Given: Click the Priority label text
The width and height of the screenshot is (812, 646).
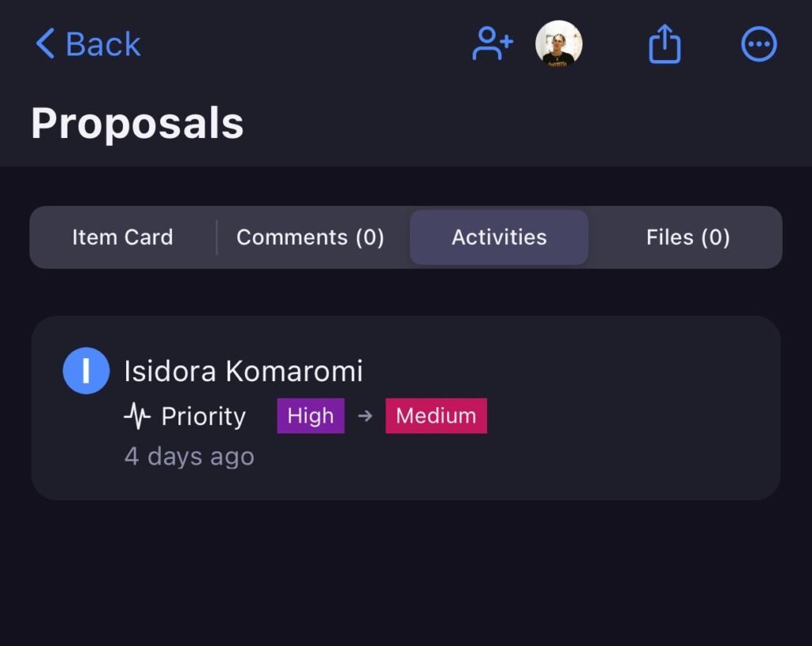Looking at the screenshot, I should click(203, 415).
